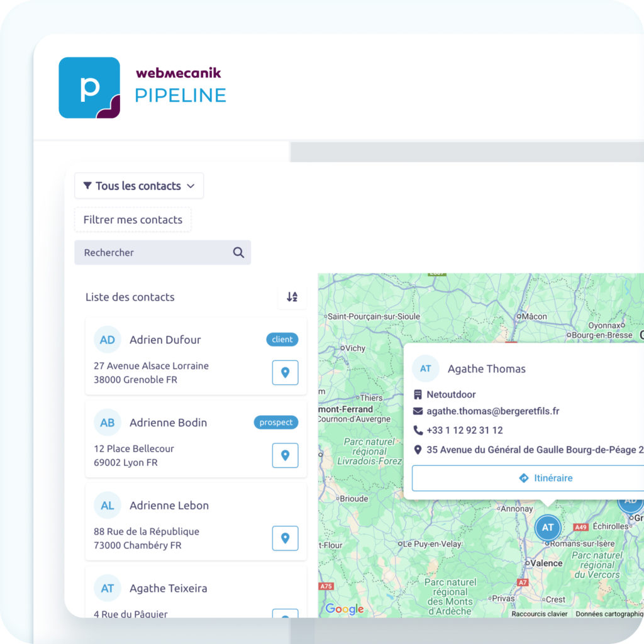
Task: Click the sort icon beside Liste des contacts
Action: 292,297
